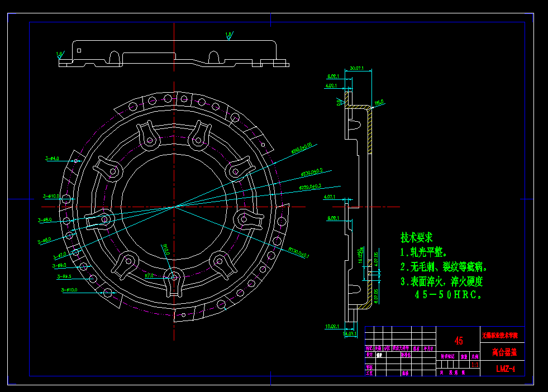Image resolution: width=548 pixels, height=392 pixels.
Task: Select scale value '1:1'
Action: (475, 365)
